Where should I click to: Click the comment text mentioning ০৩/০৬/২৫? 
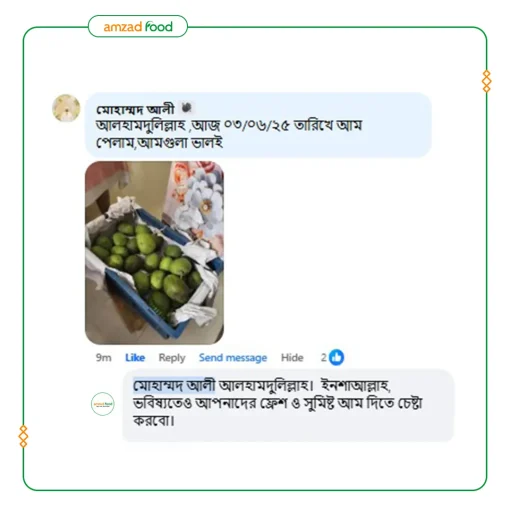(x=229, y=134)
